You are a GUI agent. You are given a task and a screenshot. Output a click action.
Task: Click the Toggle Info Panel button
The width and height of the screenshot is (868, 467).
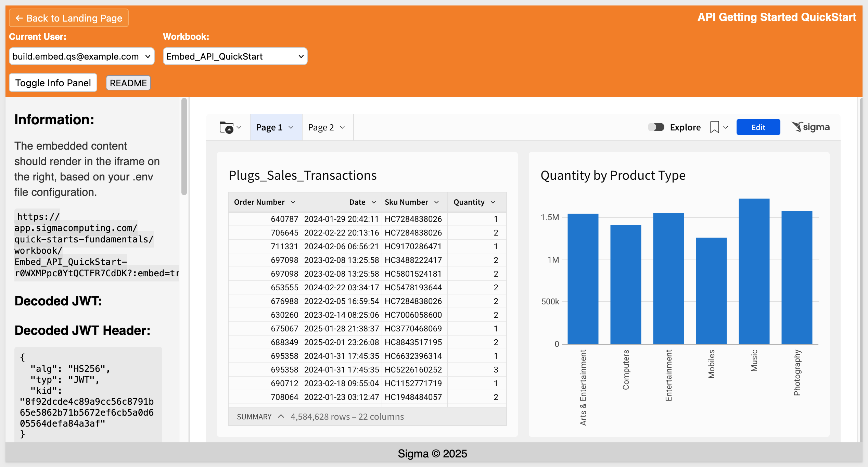pos(53,83)
